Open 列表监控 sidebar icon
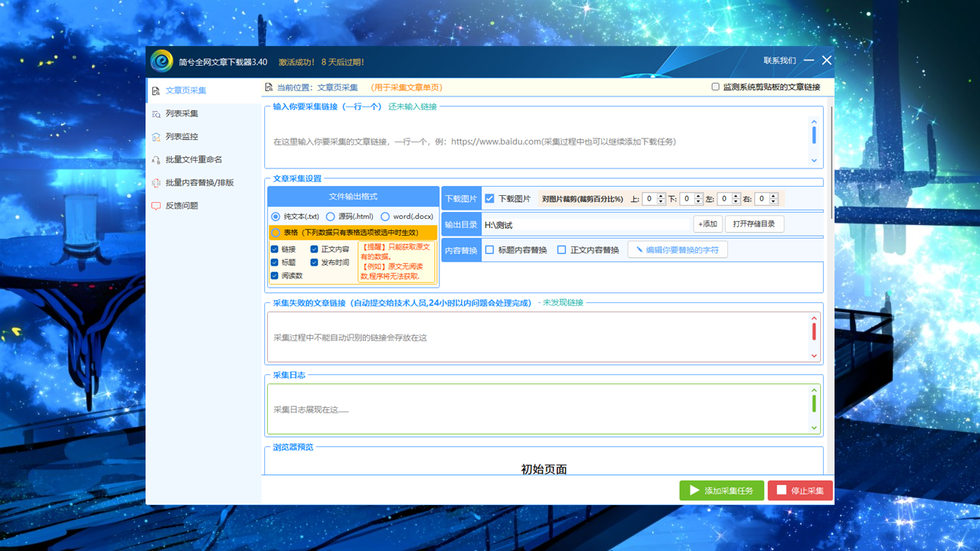The height and width of the screenshot is (551, 980). click(x=156, y=136)
